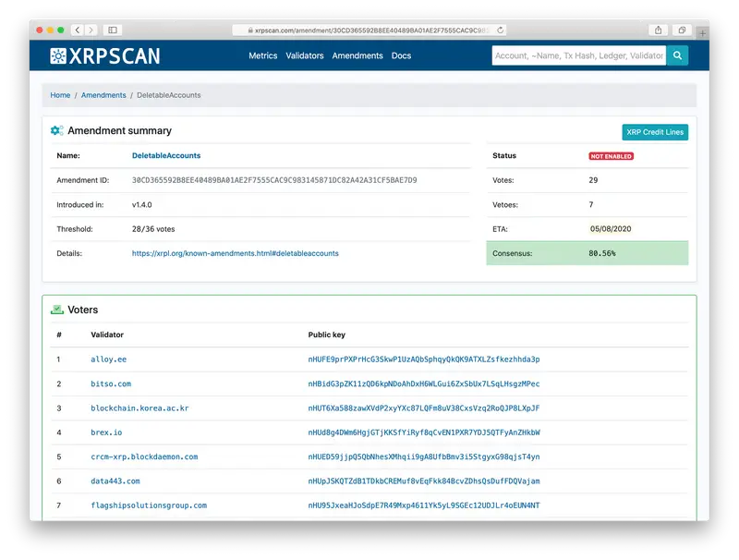739x560 pixels.
Task: Open the Docs navigation item
Action: click(x=399, y=55)
